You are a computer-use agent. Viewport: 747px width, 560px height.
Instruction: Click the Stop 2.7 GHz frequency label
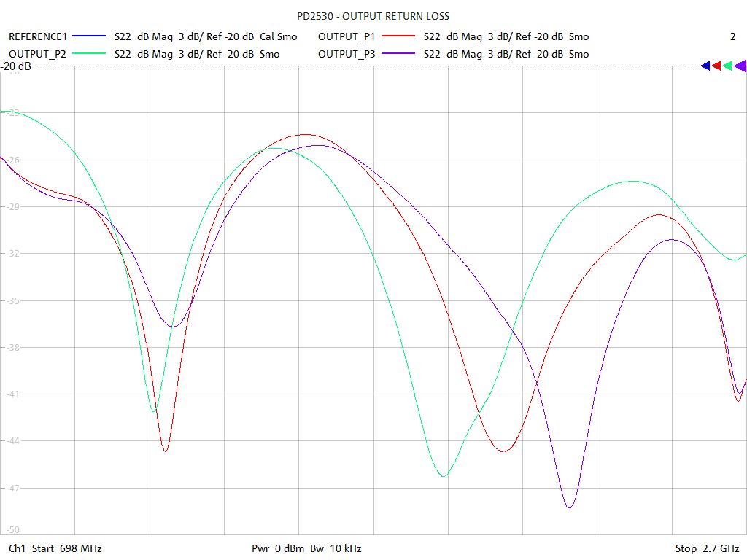point(707,548)
